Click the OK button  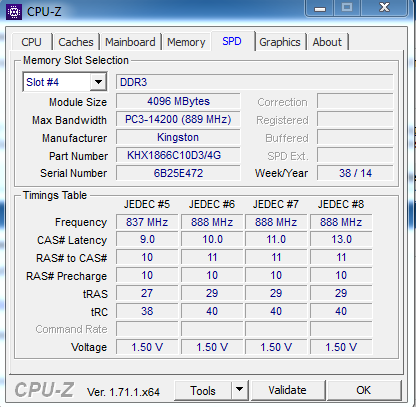pos(364,390)
